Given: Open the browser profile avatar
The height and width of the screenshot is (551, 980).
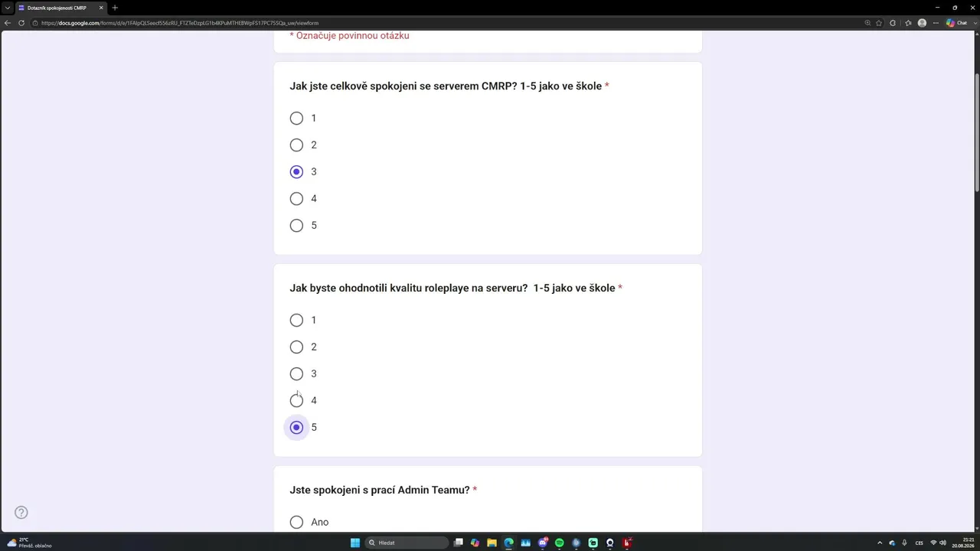Looking at the screenshot, I should tap(922, 23).
